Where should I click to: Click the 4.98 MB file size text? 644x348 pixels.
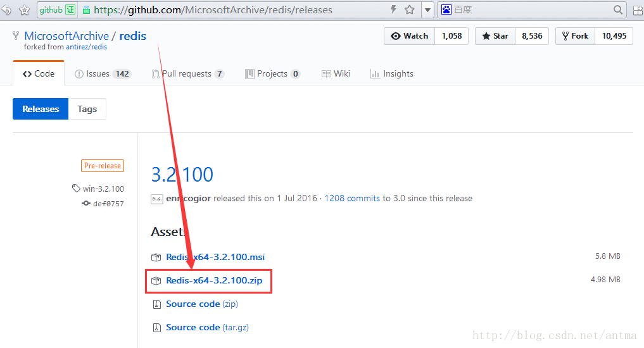605,280
